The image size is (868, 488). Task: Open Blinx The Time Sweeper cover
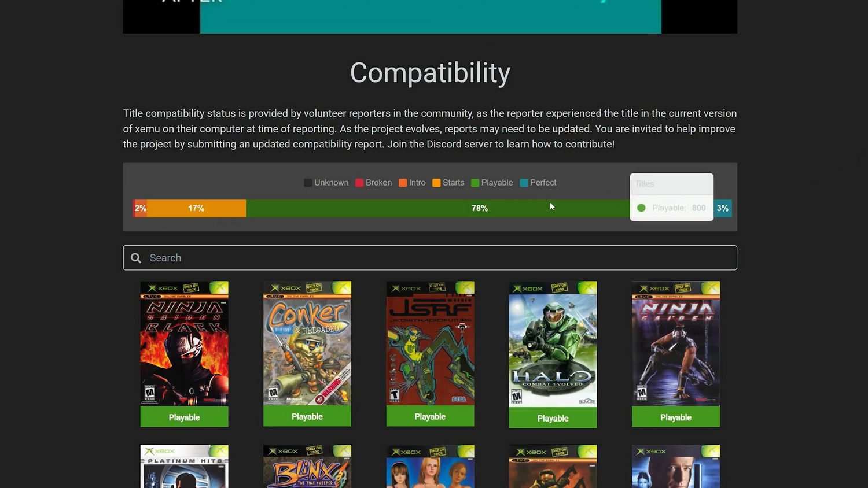click(307, 467)
